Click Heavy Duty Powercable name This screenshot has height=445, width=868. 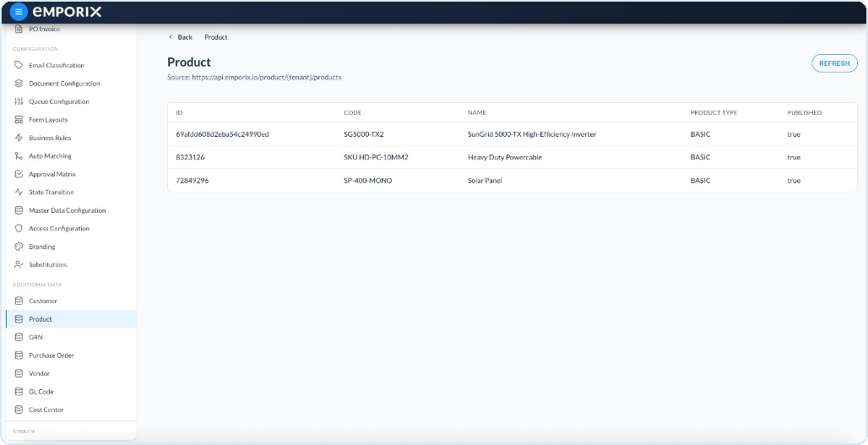(505, 158)
